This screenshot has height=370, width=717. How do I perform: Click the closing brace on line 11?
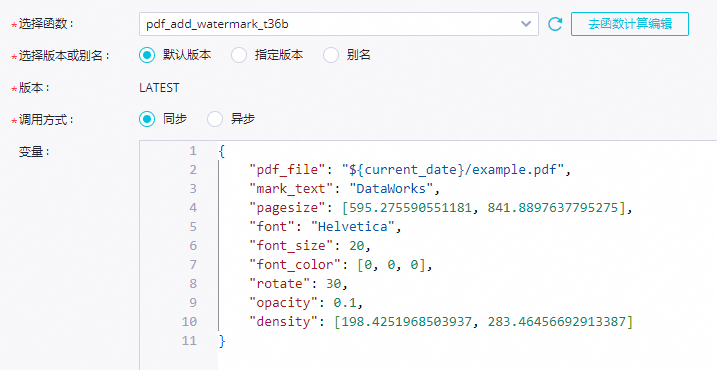tap(222, 340)
